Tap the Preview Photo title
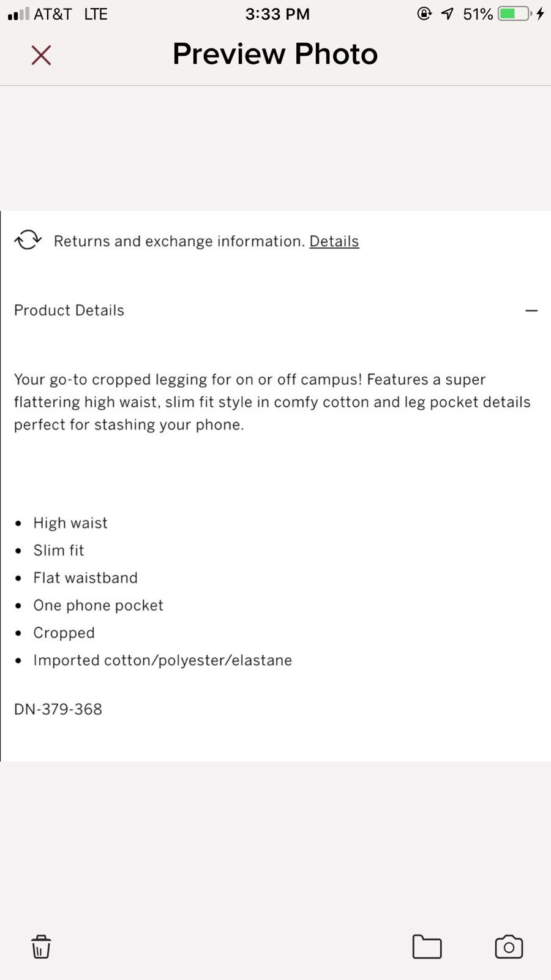Viewport: 551px width, 980px height. pos(275,54)
